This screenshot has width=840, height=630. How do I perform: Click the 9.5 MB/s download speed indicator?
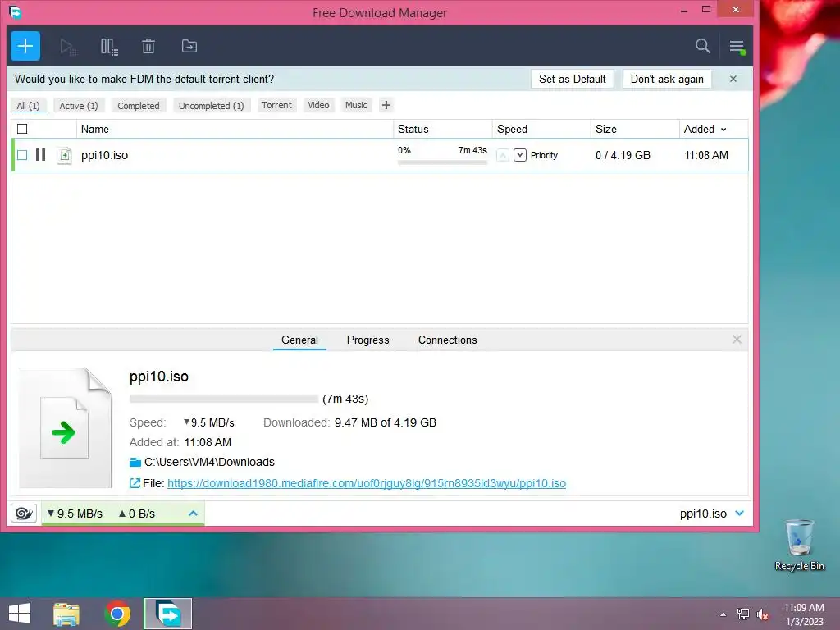[x=75, y=514]
